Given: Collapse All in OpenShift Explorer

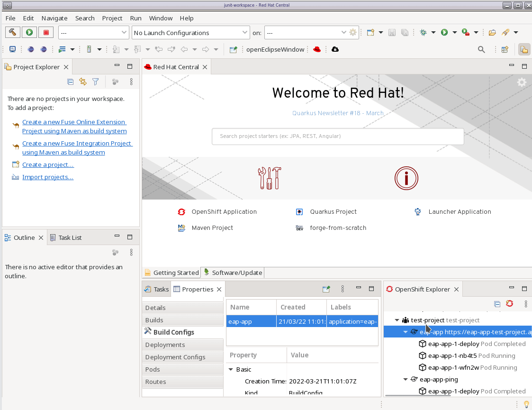Looking at the screenshot, I should click(x=497, y=304).
